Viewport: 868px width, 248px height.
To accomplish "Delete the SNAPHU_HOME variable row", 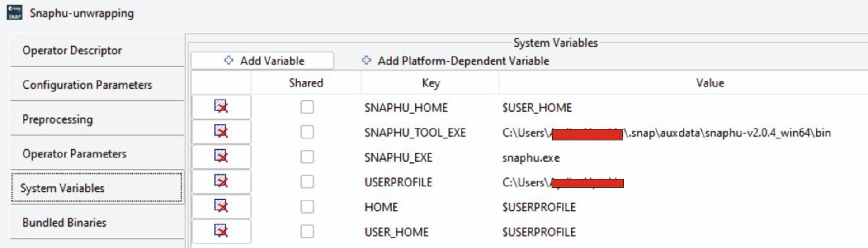I will (x=221, y=107).
